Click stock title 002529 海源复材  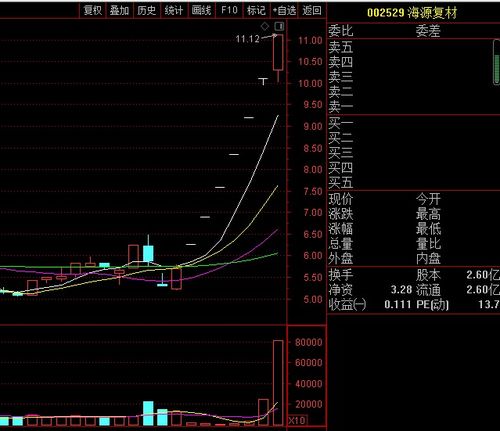(412, 13)
